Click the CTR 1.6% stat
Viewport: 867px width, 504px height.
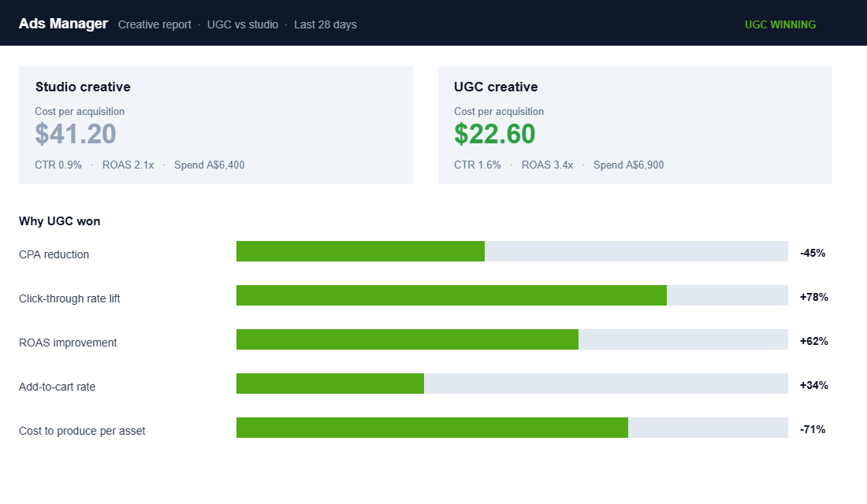(x=477, y=165)
